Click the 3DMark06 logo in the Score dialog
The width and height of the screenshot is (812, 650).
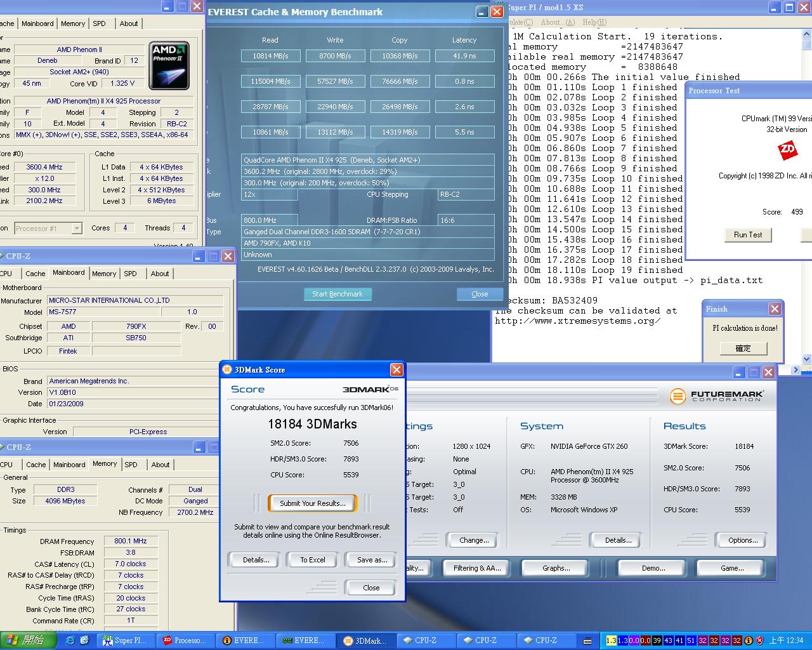pyautogui.click(x=370, y=389)
